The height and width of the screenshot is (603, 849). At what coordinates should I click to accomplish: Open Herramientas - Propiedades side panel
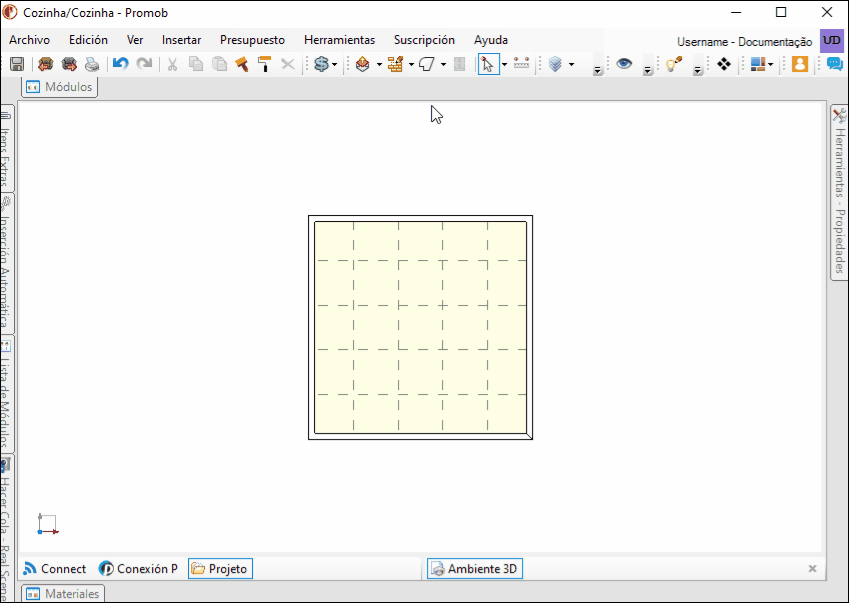[839, 192]
